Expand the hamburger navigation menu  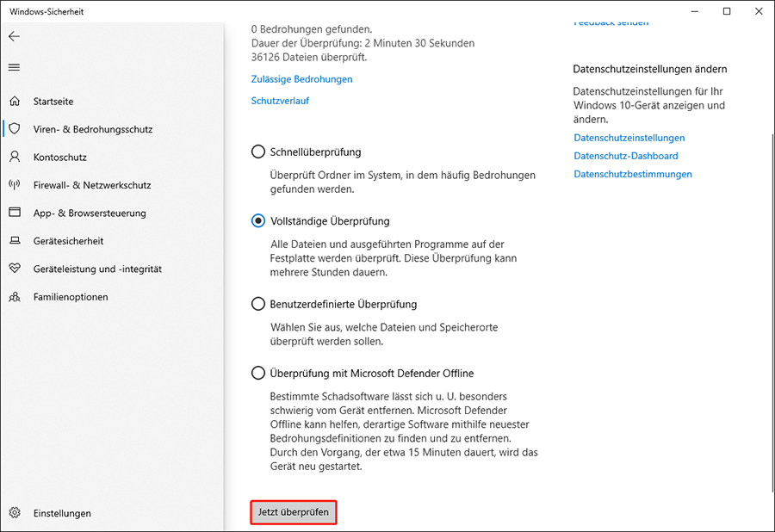pos(14,67)
